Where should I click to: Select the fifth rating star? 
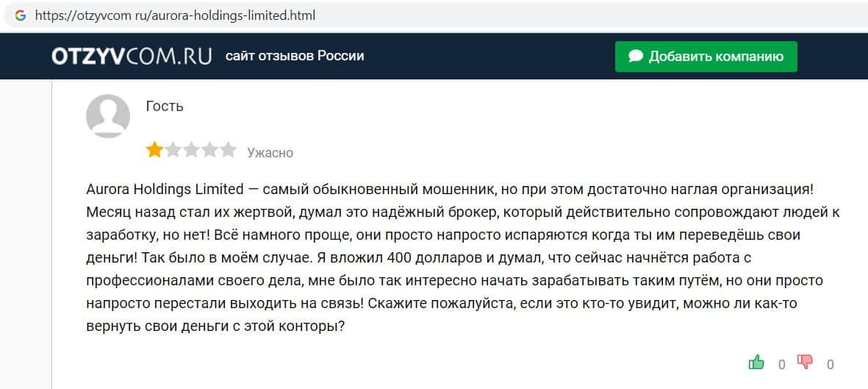[229, 151]
